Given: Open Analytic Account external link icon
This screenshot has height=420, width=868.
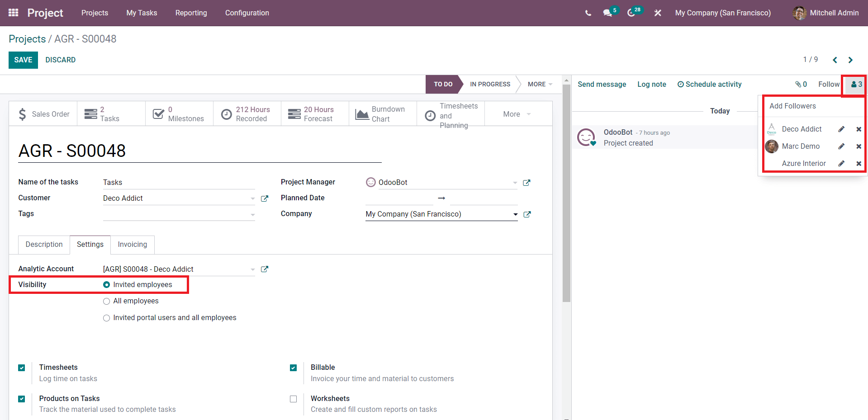Looking at the screenshot, I should tap(265, 269).
